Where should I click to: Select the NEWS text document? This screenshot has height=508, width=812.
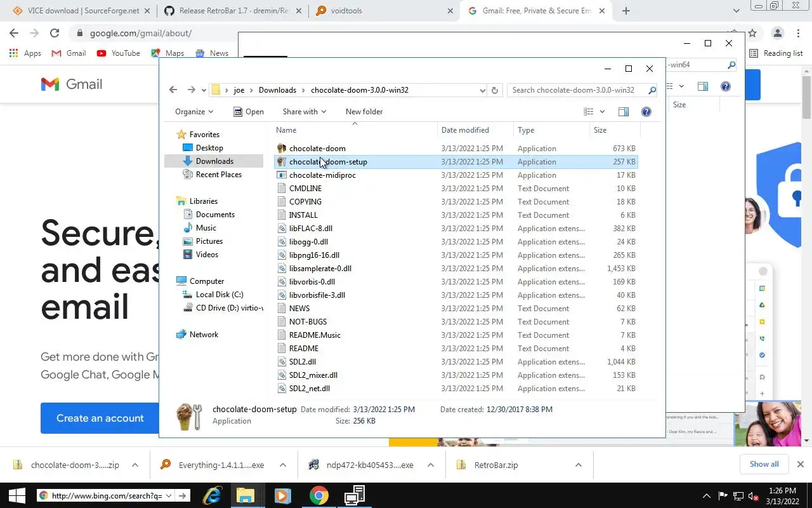click(x=299, y=308)
